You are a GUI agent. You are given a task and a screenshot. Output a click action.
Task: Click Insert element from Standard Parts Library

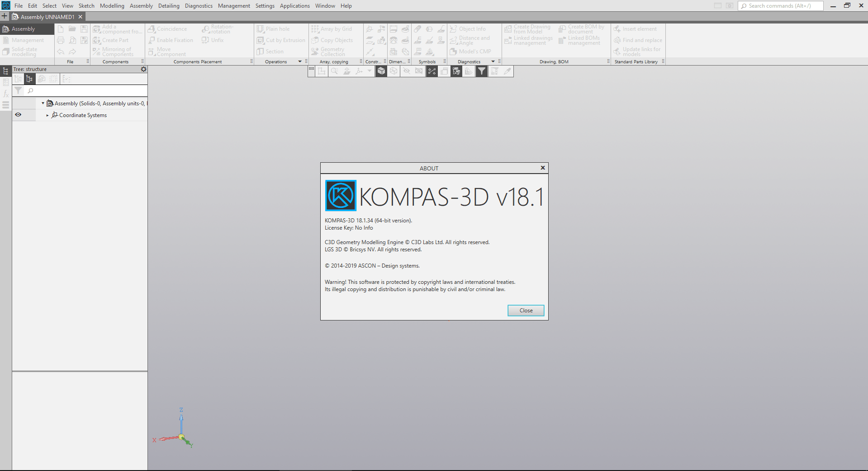635,29
